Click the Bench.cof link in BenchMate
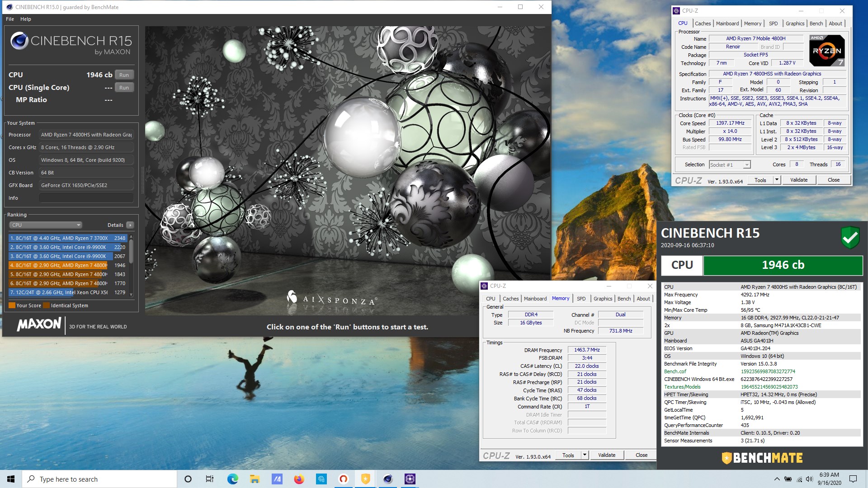The image size is (868, 488). pos(675,371)
